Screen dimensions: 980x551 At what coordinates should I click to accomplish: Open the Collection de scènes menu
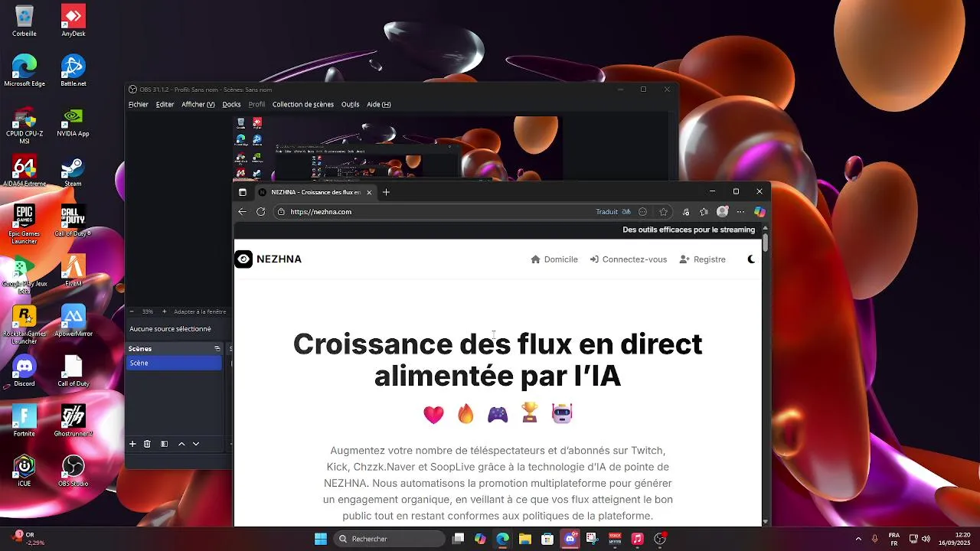(302, 105)
